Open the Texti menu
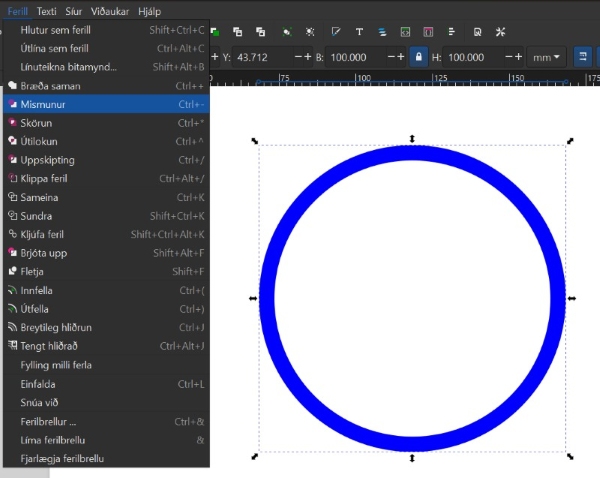The height and width of the screenshot is (478, 600). point(47,11)
